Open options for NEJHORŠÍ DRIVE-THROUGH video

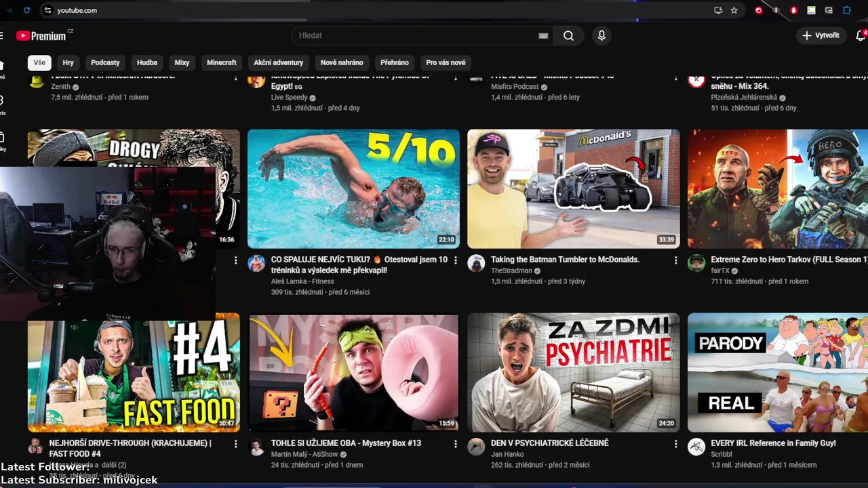click(x=236, y=444)
